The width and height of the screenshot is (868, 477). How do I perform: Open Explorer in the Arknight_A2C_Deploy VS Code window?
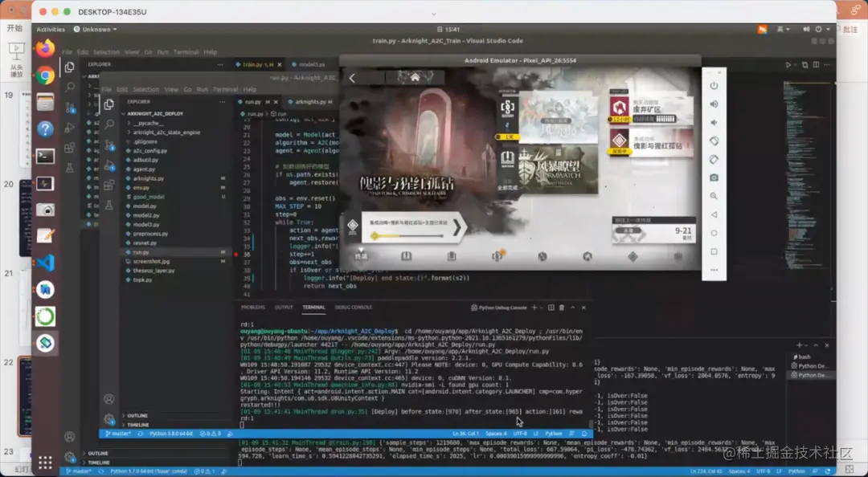[109, 104]
